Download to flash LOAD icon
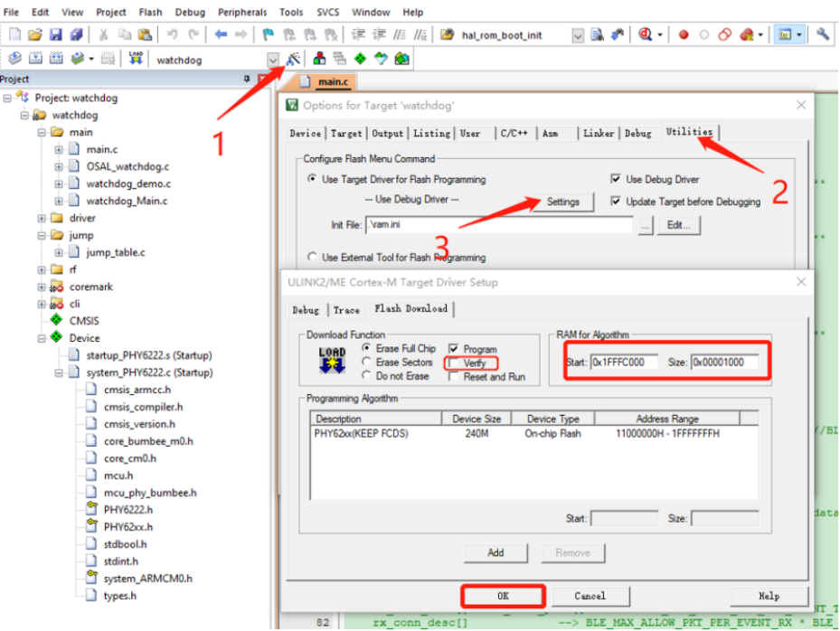The width and height of the screenshot is (840, 631). (x=136, y=59)
